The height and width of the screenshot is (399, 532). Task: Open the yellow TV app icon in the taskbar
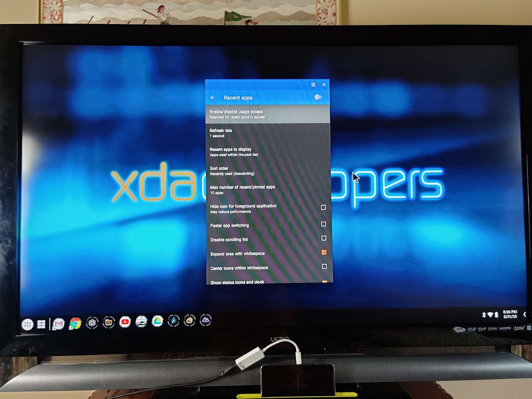point(190,320)
